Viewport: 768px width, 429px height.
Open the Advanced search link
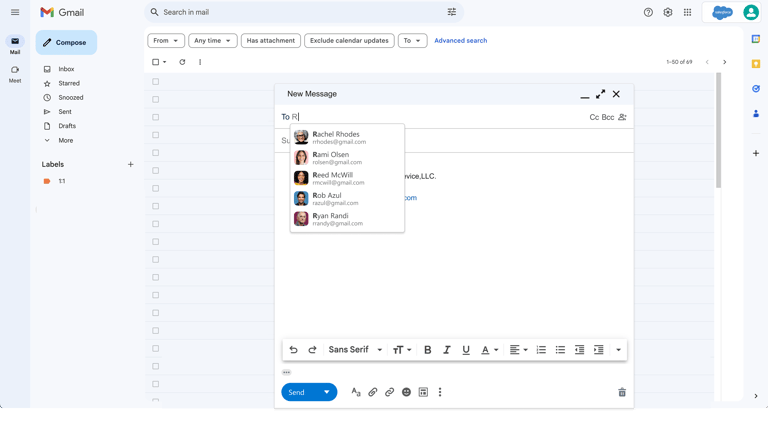tap(460, 41)
